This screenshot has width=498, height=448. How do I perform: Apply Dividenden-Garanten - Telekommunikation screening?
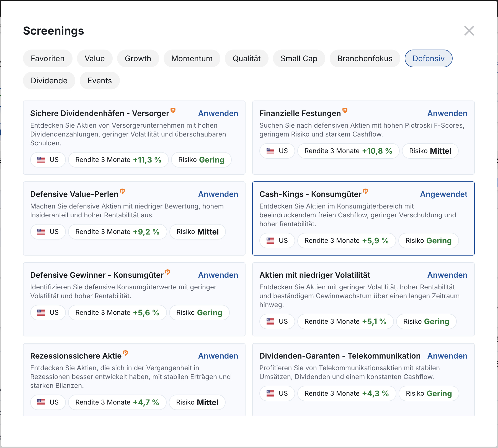point(447,356)
